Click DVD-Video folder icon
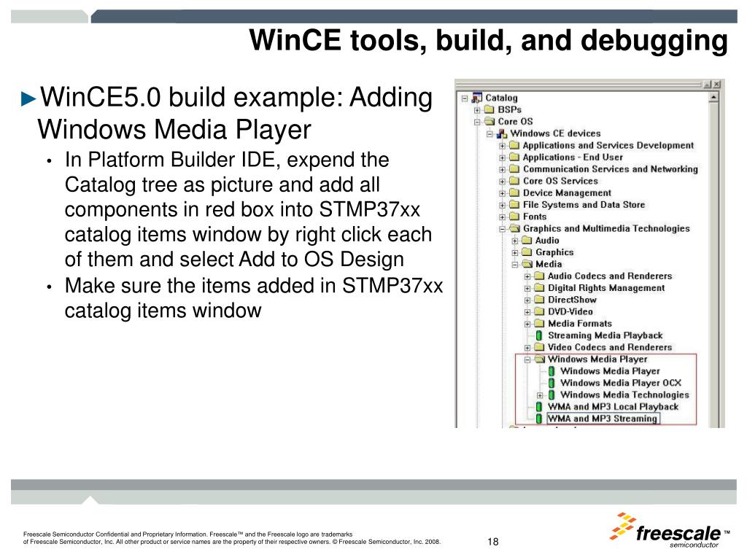Image resolution: width=747 pixels, height=560 pixels. click(x=539, y=312)
